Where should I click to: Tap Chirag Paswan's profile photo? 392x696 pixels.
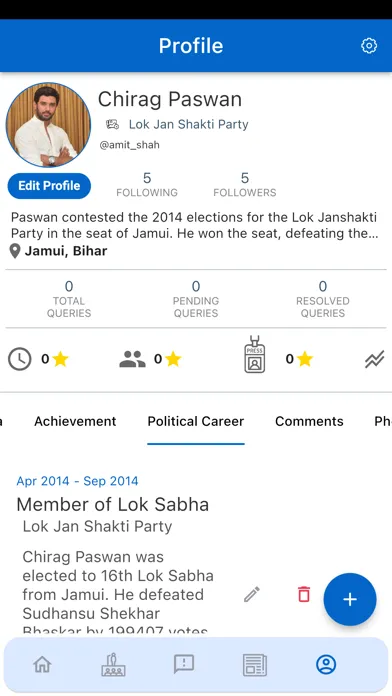point(48,125)
